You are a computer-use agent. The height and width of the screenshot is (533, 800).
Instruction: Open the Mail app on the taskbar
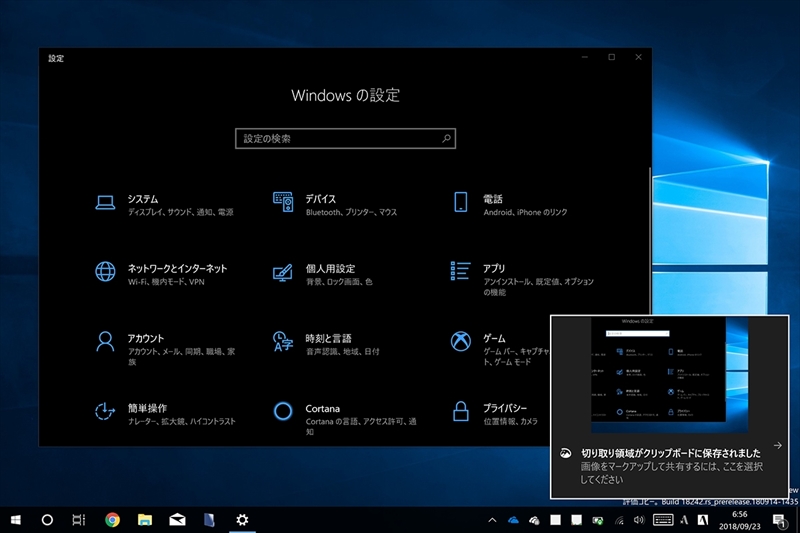point(177,520)
